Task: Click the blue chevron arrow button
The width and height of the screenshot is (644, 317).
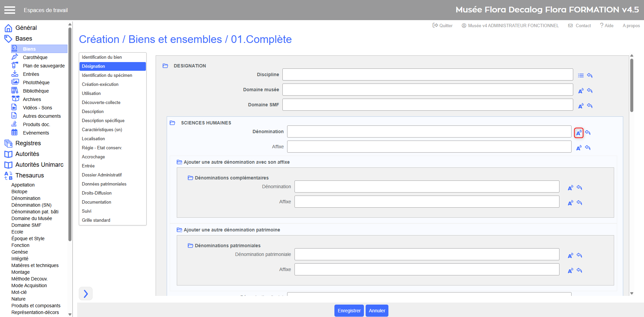Action: (86, 294)
